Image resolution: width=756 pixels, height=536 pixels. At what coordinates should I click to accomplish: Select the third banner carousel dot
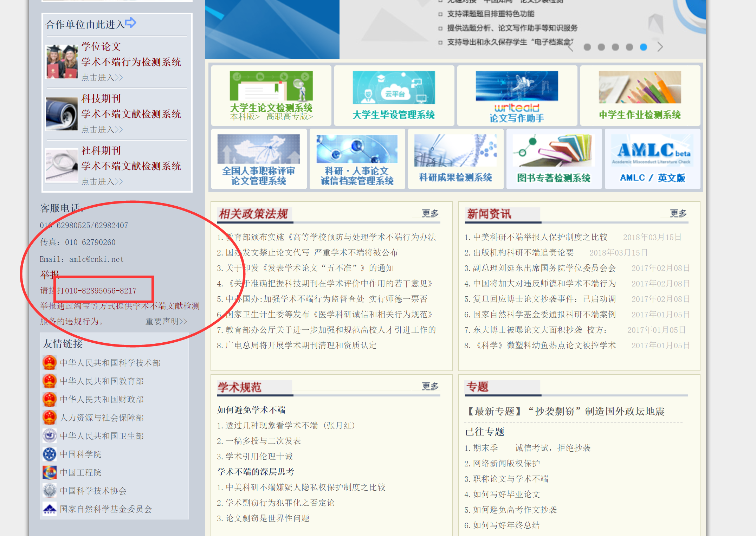click(615, 47)
